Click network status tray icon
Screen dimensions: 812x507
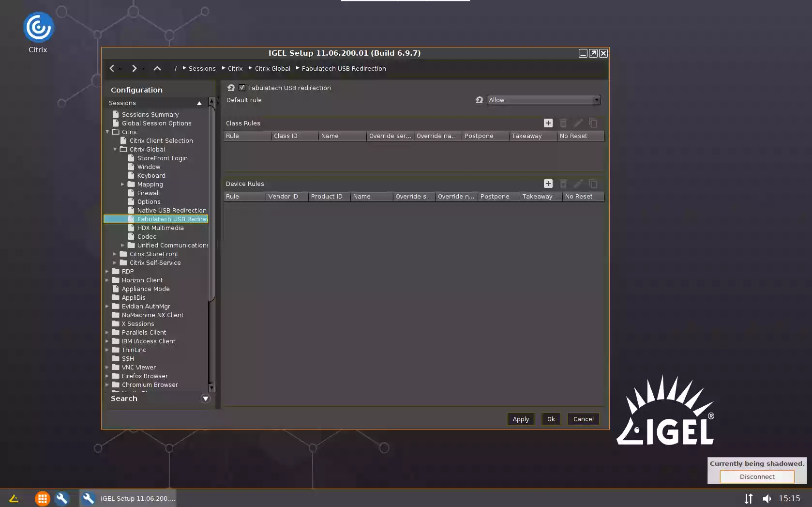[x=749, y=498]
